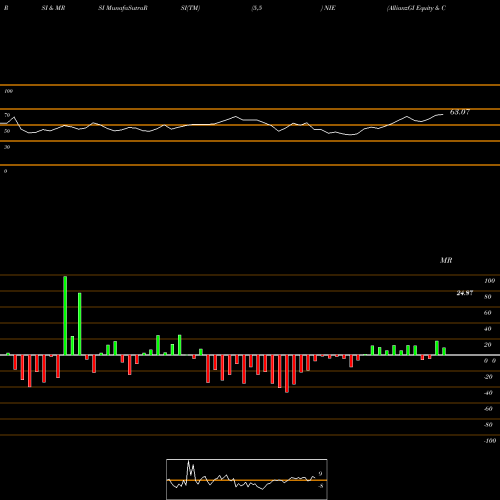Select the MR panel title label
500x500 pixels.
446,260
